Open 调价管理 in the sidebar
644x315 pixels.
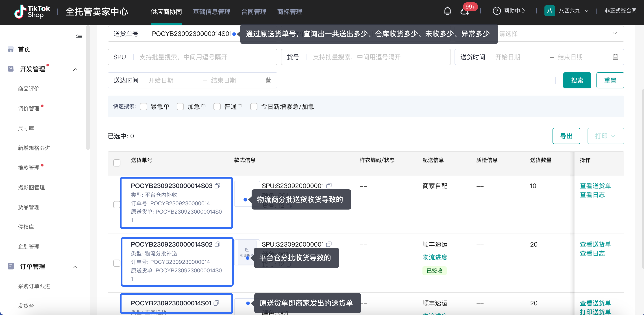[28, 108]
